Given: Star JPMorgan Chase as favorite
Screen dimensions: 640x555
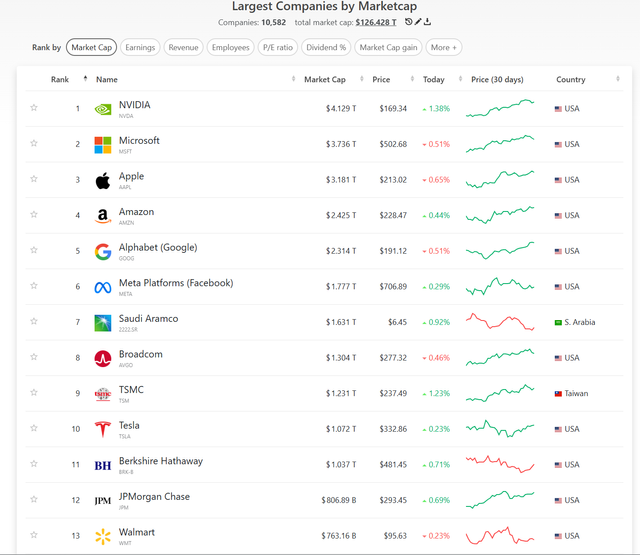Looking at the screenshot, I should click(34, 499).
